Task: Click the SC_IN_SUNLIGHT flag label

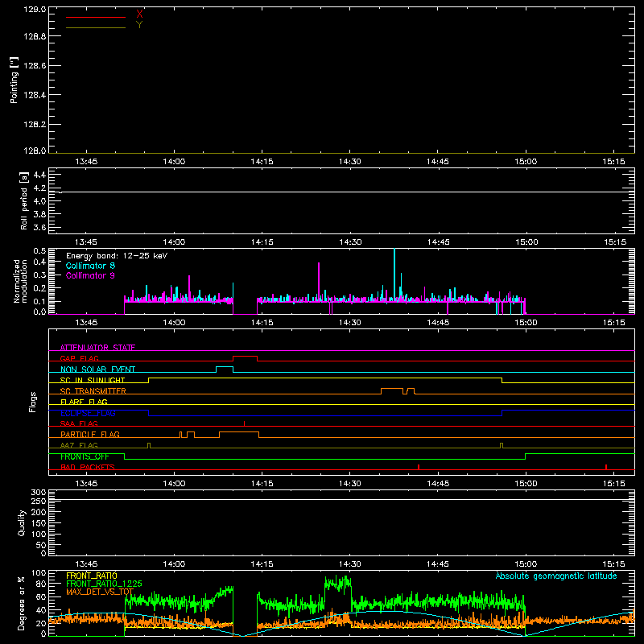Action: 93,380
